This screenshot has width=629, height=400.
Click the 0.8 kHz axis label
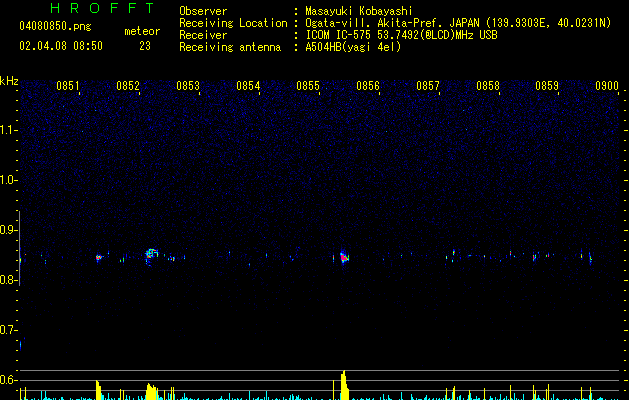[x=8, y=280]
